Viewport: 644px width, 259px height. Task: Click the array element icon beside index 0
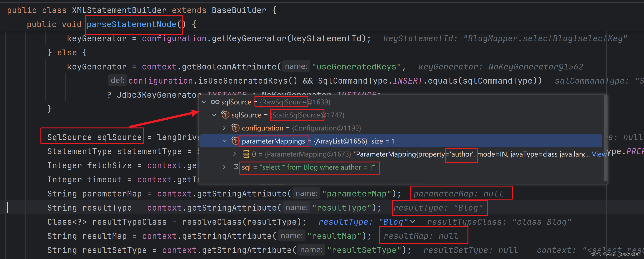tap(246, 154)
